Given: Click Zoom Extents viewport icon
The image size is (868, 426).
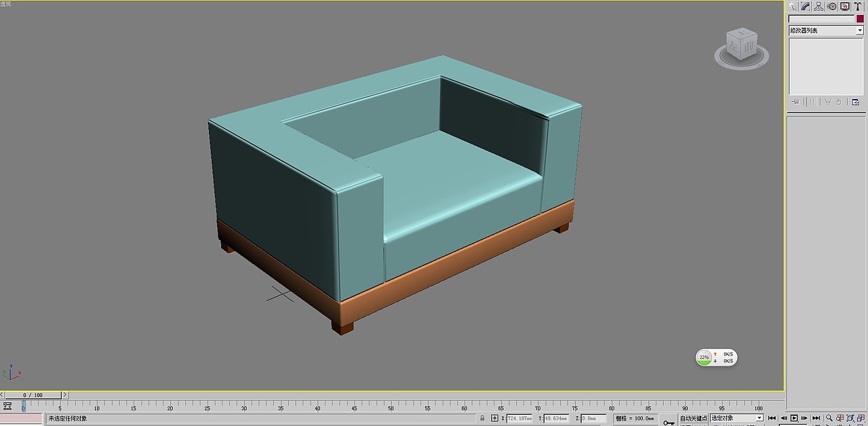Looking at the screenshot, I should click(850, 419).
